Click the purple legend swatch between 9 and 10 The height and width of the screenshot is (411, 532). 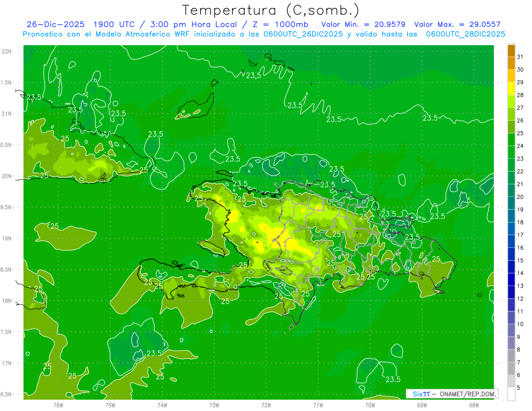[511, 331]
